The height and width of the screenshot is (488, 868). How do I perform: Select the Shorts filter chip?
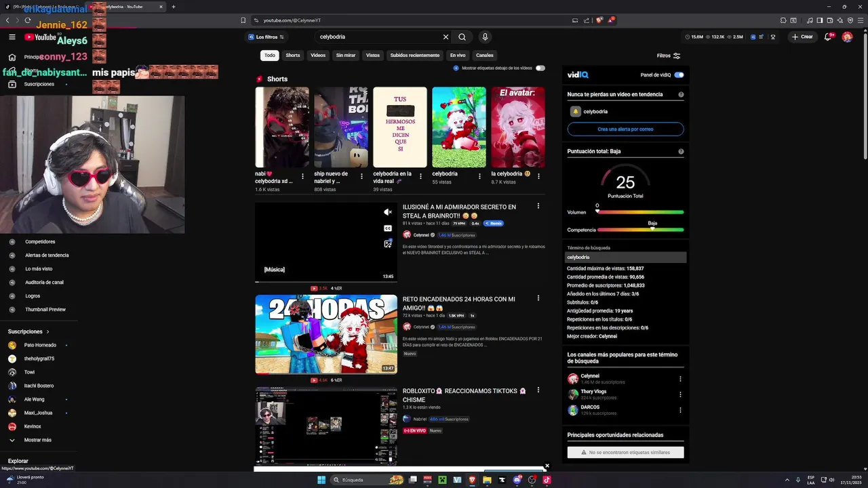293,55
